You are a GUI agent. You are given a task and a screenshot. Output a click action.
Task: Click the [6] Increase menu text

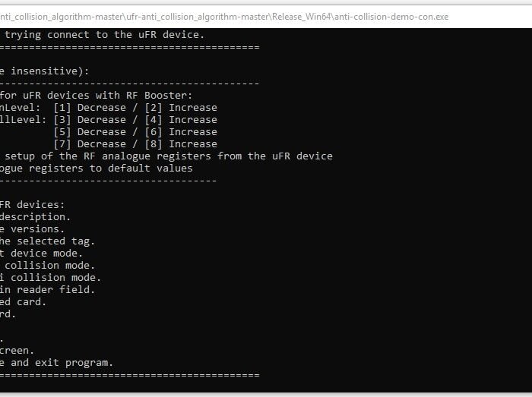point(181,132)
